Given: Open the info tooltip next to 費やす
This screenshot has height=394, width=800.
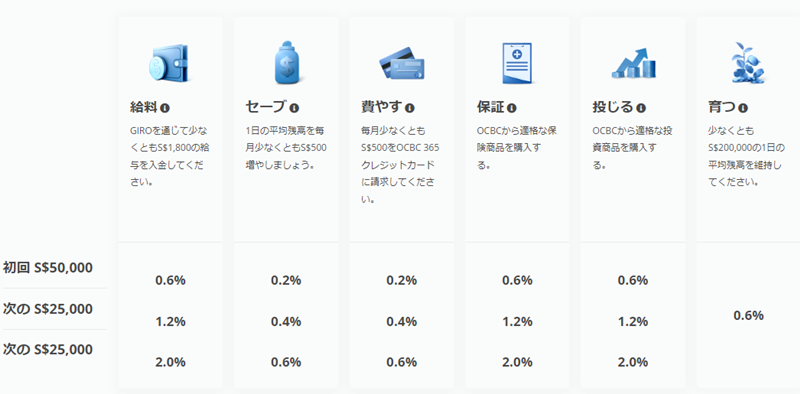Looking at the screenshot, I should click(409, 108).
